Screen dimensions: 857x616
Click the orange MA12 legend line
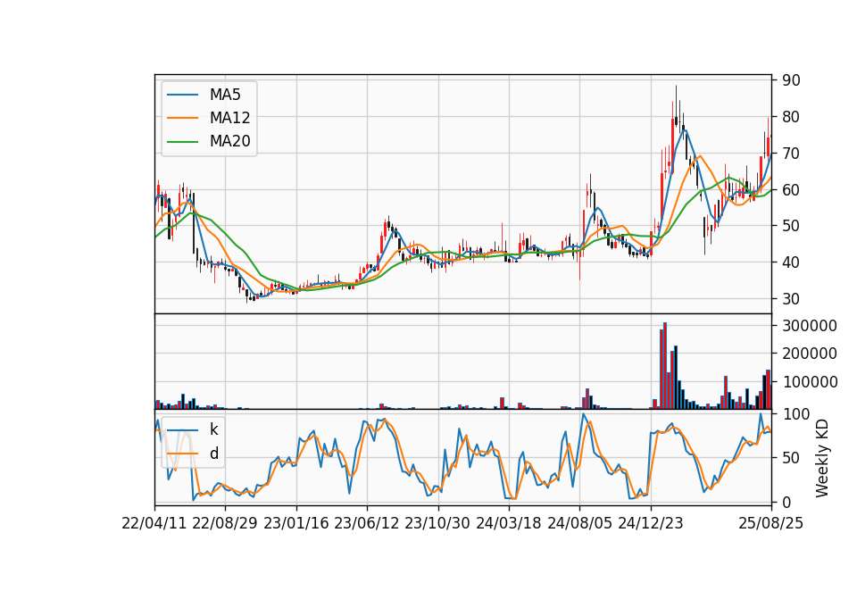[x=182, y=118]
